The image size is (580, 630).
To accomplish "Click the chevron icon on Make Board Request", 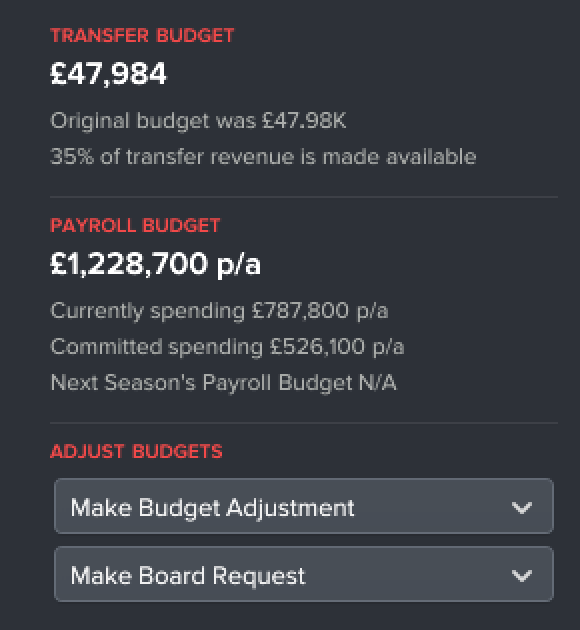I will point(522,575).
